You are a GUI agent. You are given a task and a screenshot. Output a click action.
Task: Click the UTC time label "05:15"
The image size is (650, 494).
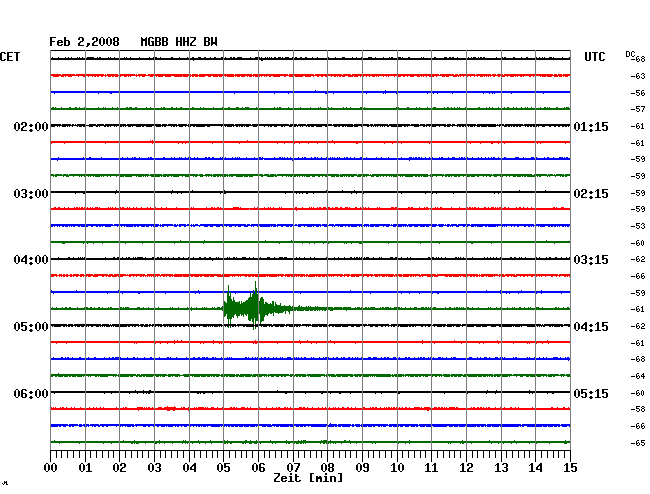pos(591,393)
